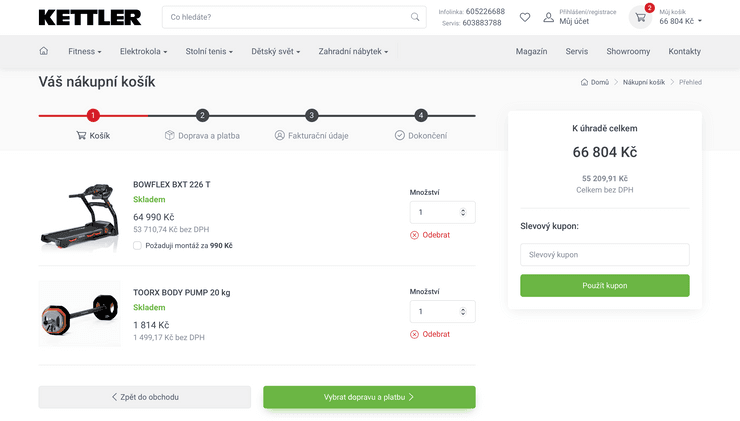Open the BOWFLEX BXT 226 T thumbnail
This screenshot has width=740, height=421.
(80, 214)
